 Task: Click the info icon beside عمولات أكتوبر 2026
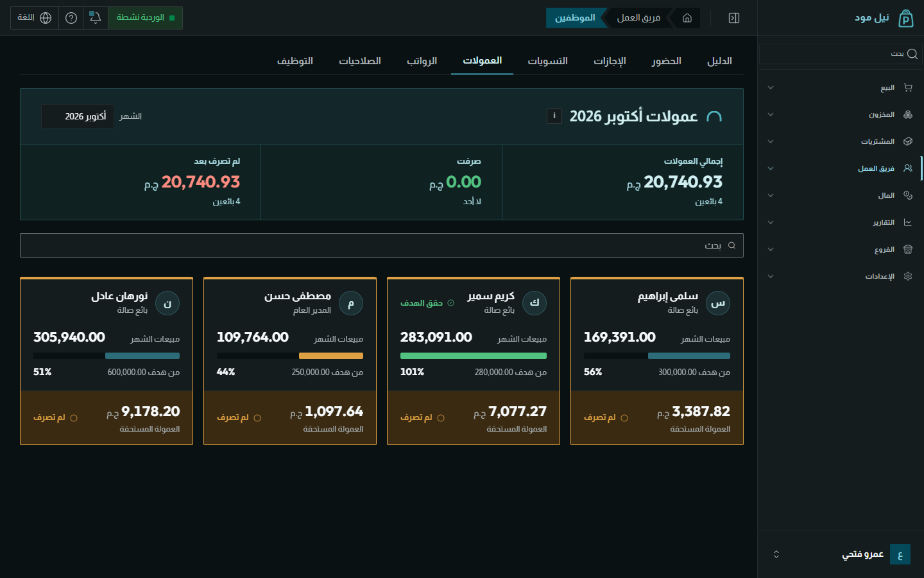[554, 116]
